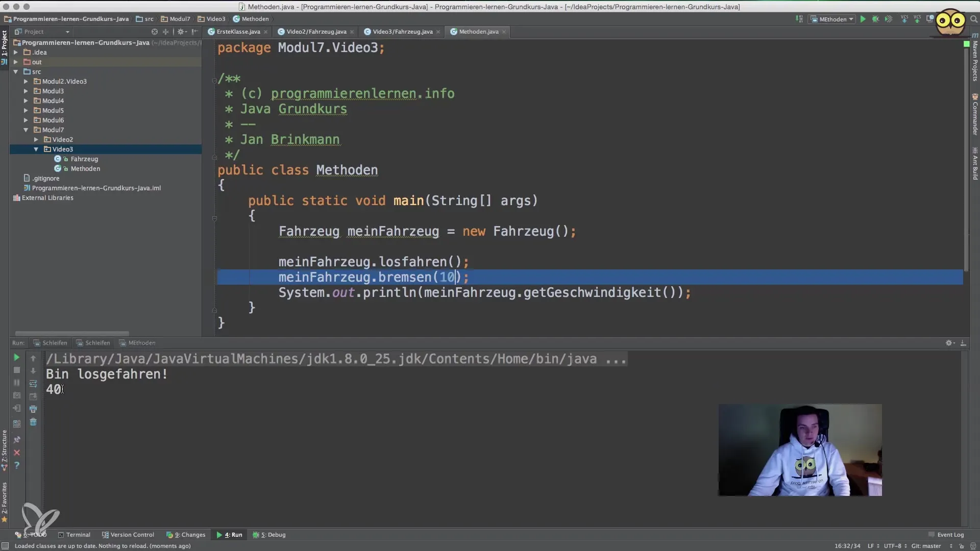
Task: Switch to the Video2/Fahrzeug.java editor tab
Action: tap(316, 32)
